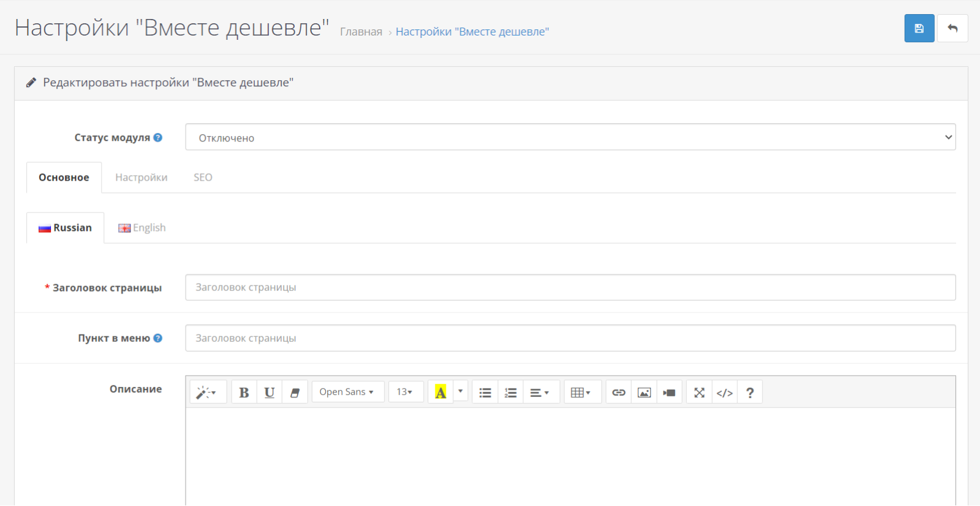
Task: Click help icon next to Пункт в меню
Action: click(x=158, y=338)
